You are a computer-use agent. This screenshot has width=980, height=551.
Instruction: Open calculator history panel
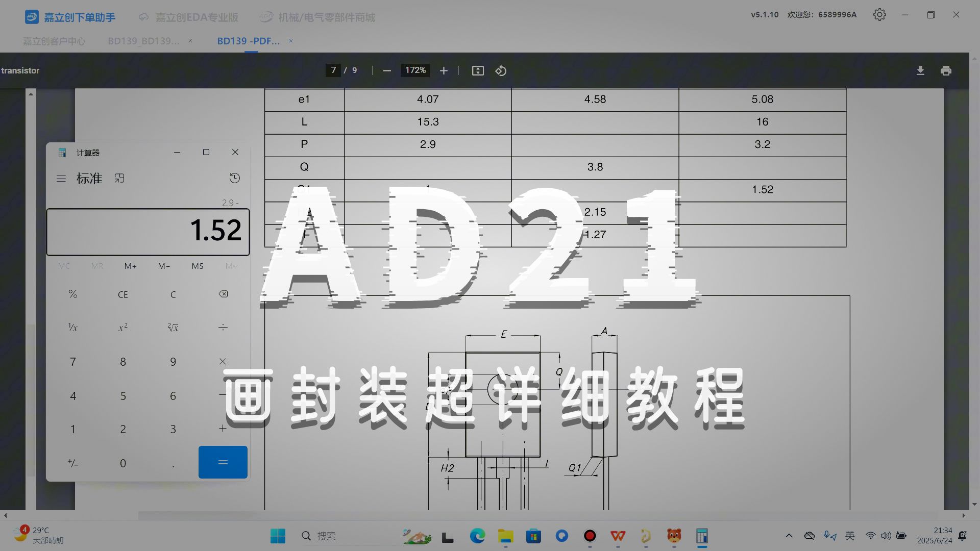[235, 178]
